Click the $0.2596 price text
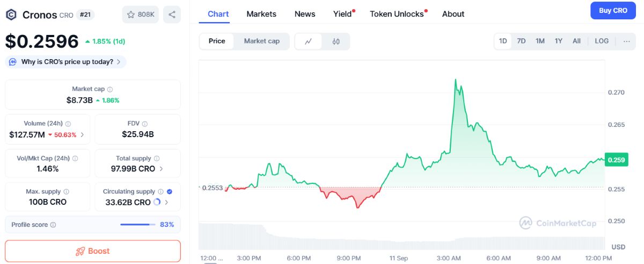 pyautogui.click(x=42, y=41)
